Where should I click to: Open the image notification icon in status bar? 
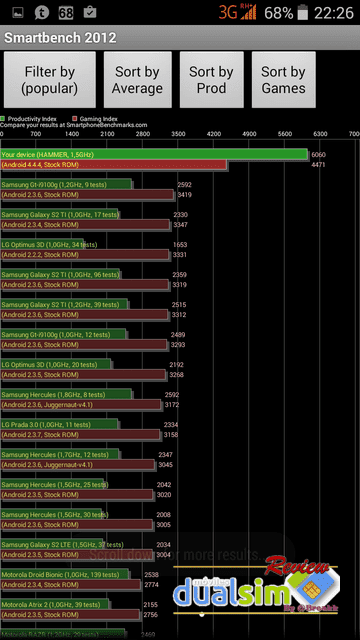click(18, 12)
